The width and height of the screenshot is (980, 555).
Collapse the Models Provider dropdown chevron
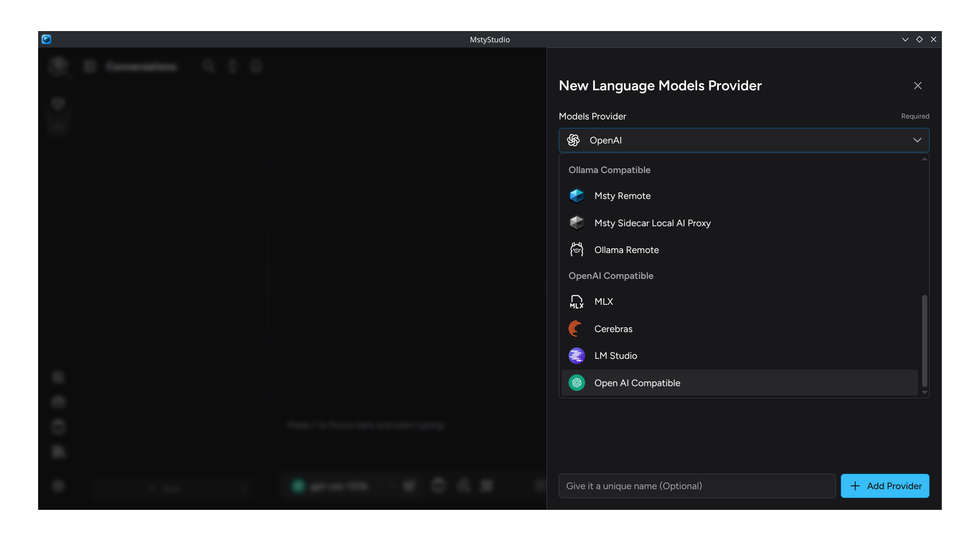click(917, 140)
